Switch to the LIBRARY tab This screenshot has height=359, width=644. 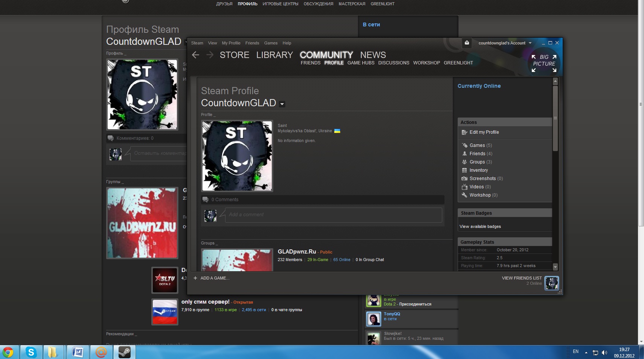[274, 55]
